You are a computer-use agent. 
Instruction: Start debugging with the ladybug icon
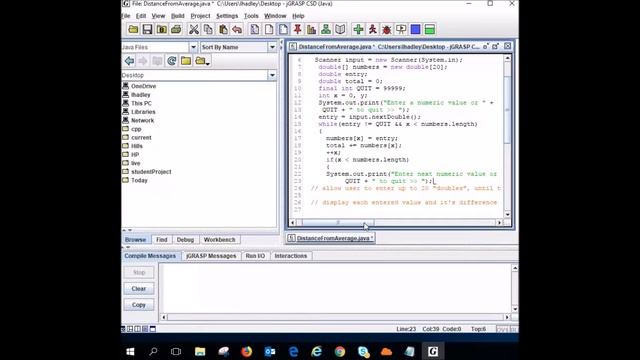coord(387,29)
